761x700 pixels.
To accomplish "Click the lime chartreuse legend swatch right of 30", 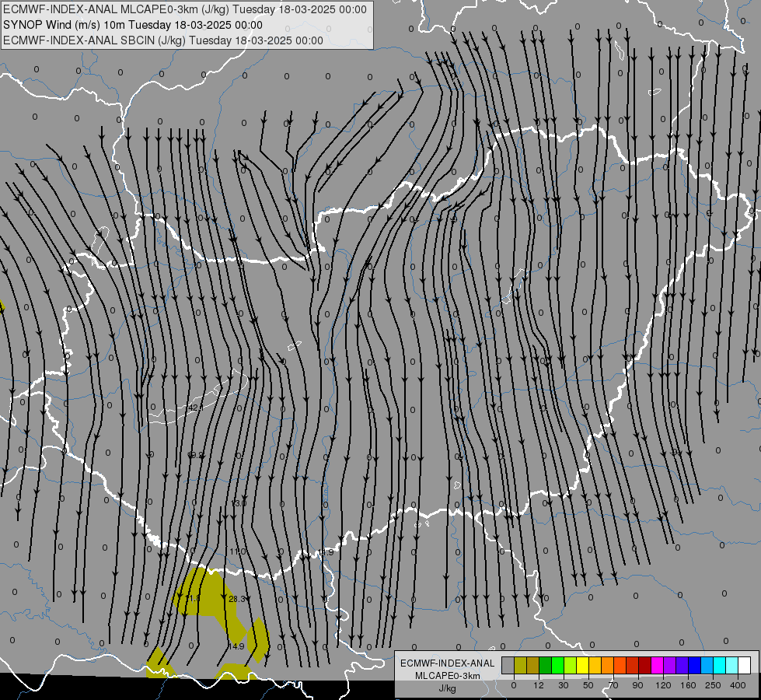I will click(x=571, y=665).
